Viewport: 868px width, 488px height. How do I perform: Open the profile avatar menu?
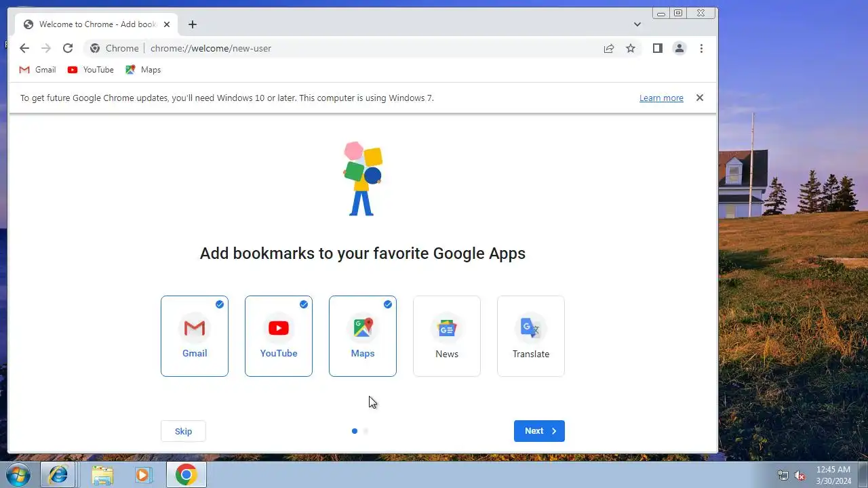tap(679, 48)
